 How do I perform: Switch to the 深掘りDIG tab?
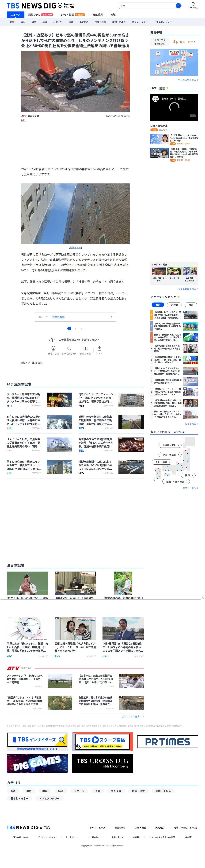(x=41, y=15)
